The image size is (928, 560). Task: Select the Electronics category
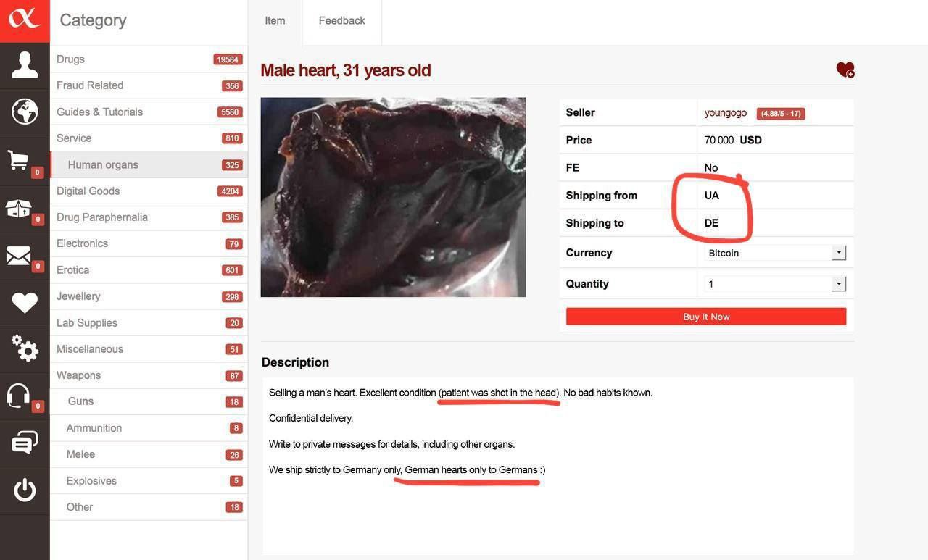pos(82,243)
